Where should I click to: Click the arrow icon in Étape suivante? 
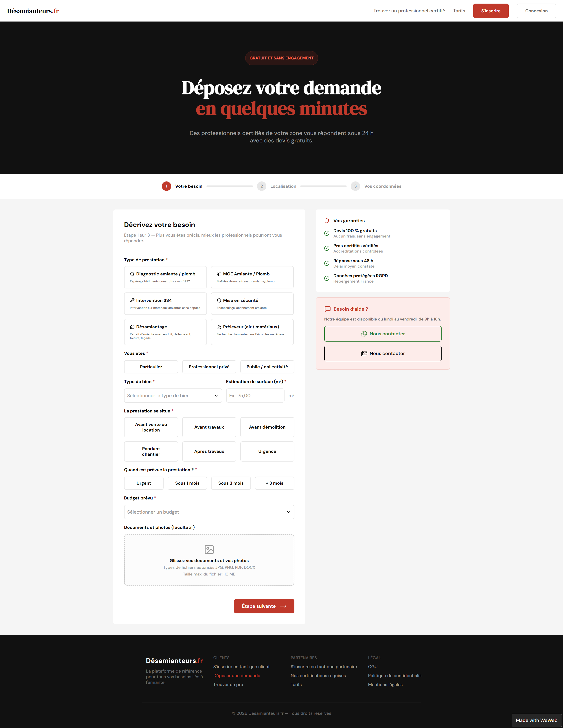(x=283, y=606)
